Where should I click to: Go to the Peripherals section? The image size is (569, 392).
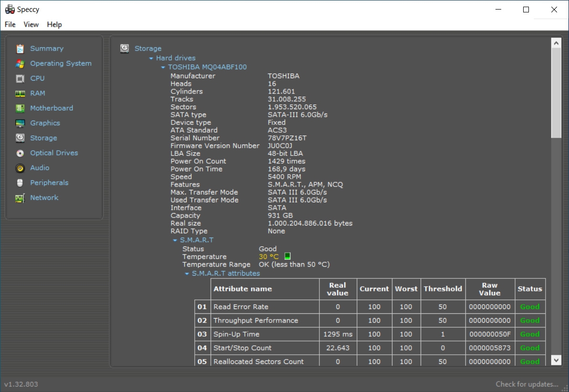[49, 183]
